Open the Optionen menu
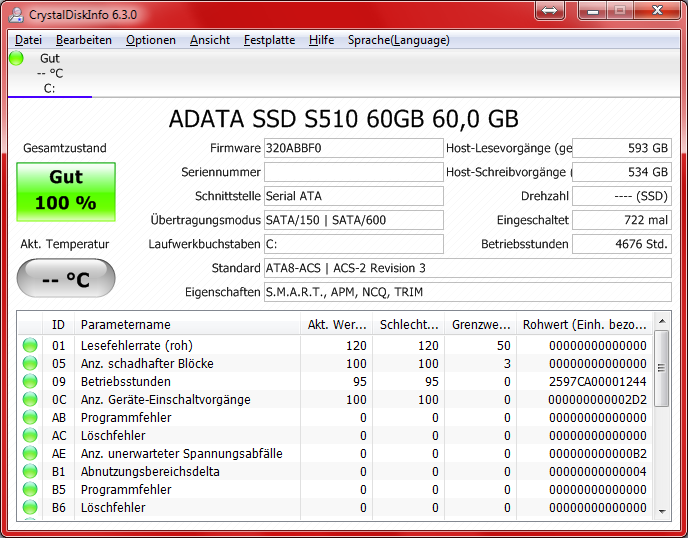The width and height of the screenshot is (692, 542). point(151,40)
